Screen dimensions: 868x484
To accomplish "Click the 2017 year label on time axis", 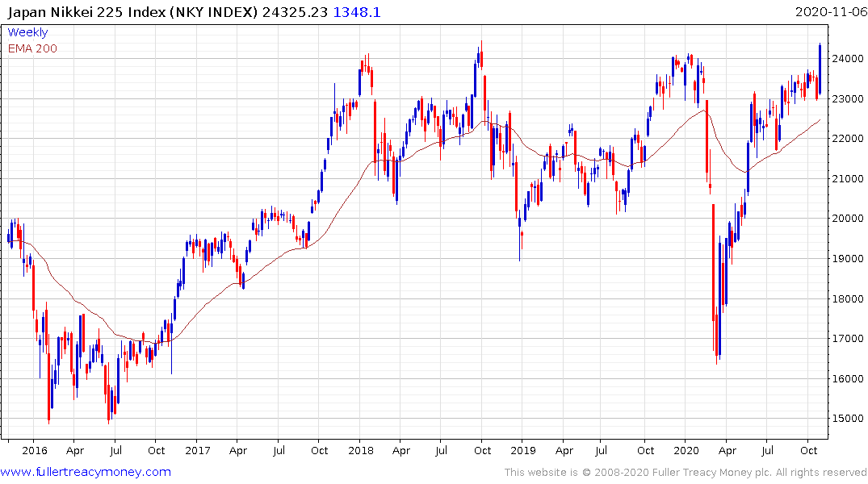I will coord(198,450).
